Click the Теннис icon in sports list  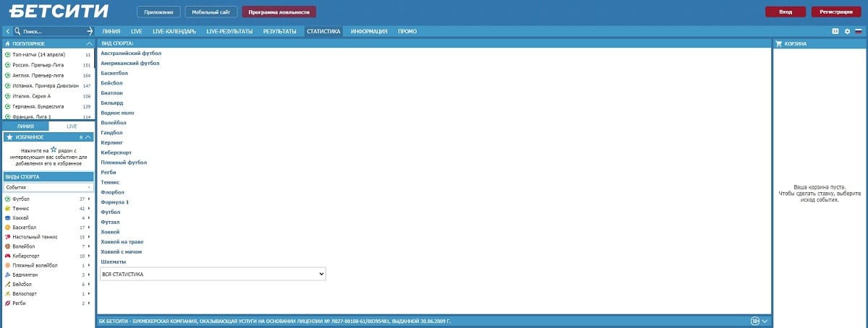(x=7, y=207)
